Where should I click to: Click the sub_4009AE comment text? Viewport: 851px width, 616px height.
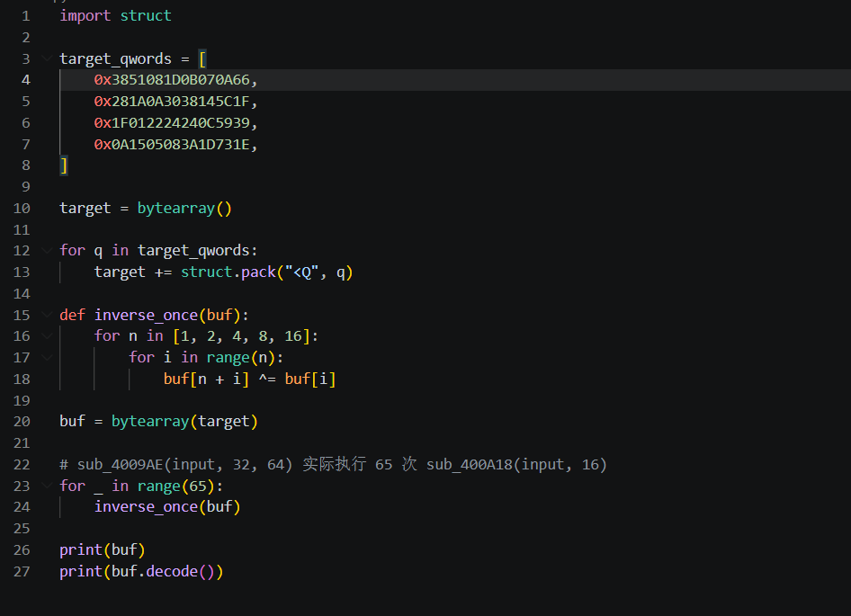tap(333, 465)
